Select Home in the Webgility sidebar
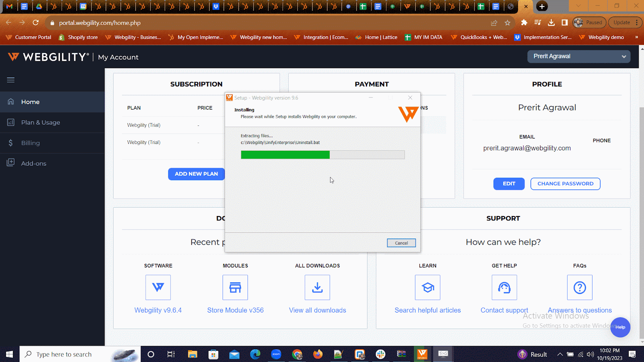The width and height of the screenshot is (644, 362). point(30,102)
